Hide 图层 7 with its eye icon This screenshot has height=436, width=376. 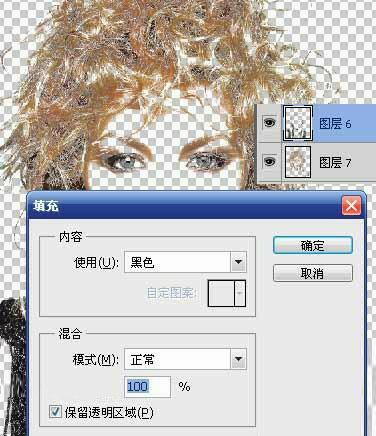pos(269,162)
